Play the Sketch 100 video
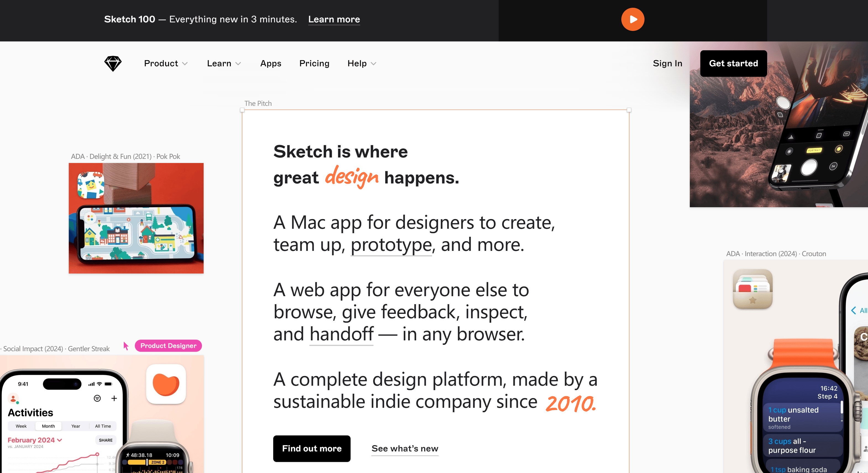This screenshot has height=473, width=868. click(x=632, y=19)
